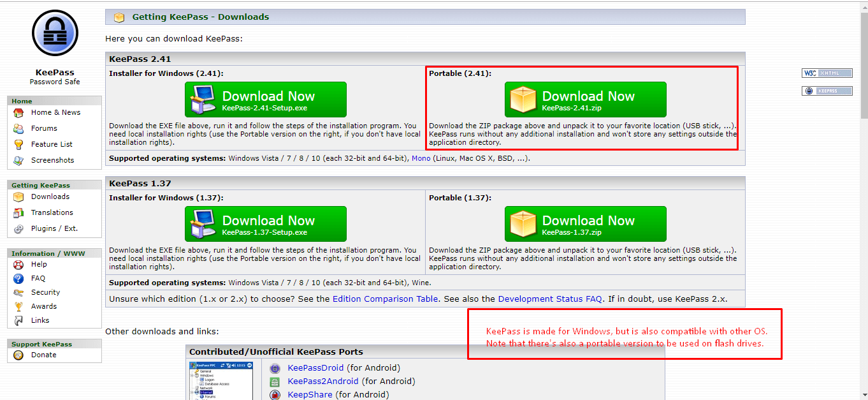Download KeePass-2.41-Setup.exe installer

pos(266,100)
